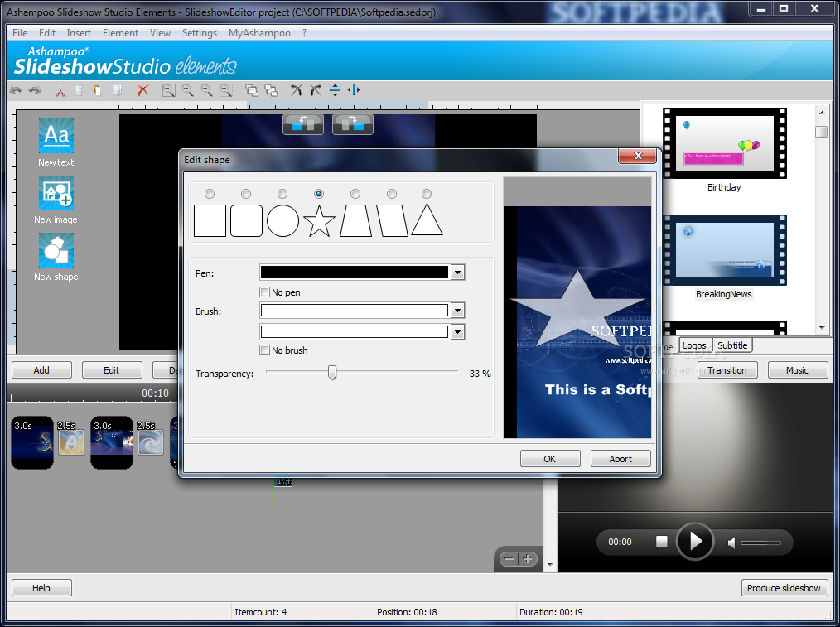Click the Cut scissors icon

60,90
